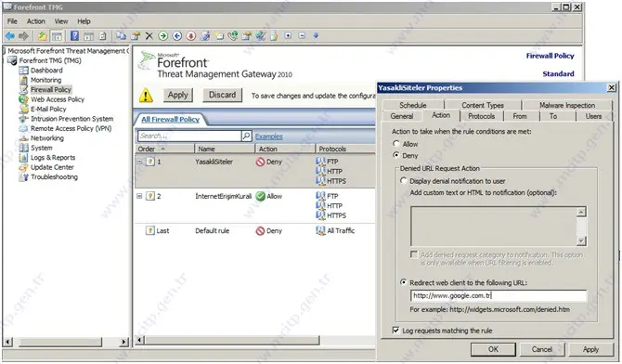Select Redirect web client to following URL option
The image size is (622, 364).
[404, 282]
